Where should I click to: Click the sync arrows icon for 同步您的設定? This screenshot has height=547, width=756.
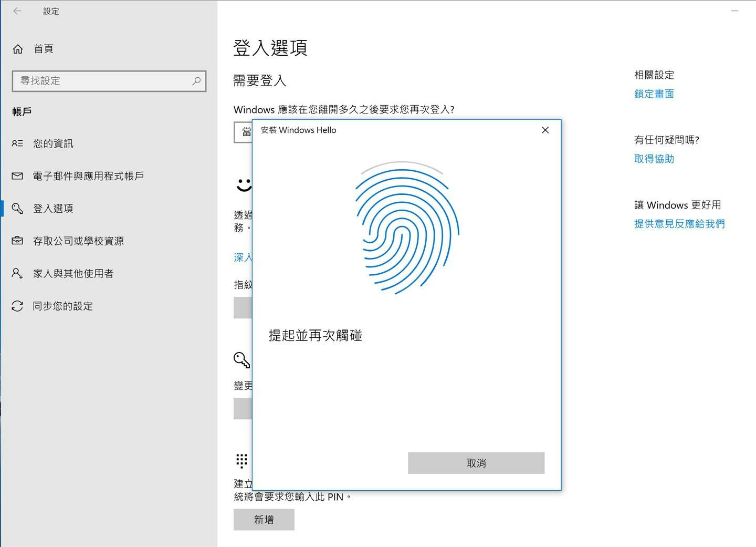tap(17, 306)
